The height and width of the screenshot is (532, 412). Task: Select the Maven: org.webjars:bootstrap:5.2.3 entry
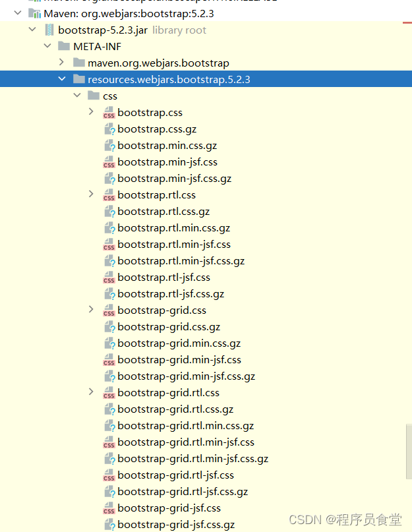click(x=129, y=14)
